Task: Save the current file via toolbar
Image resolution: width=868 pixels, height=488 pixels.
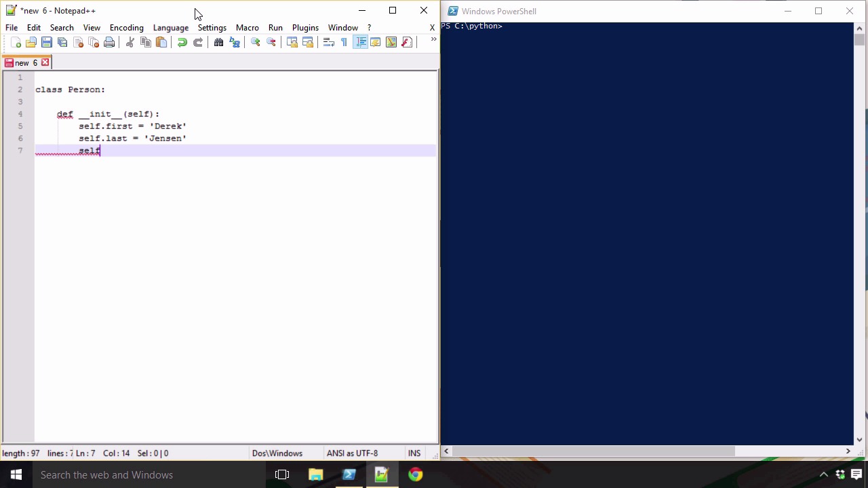Action: (x=47, y=42)
